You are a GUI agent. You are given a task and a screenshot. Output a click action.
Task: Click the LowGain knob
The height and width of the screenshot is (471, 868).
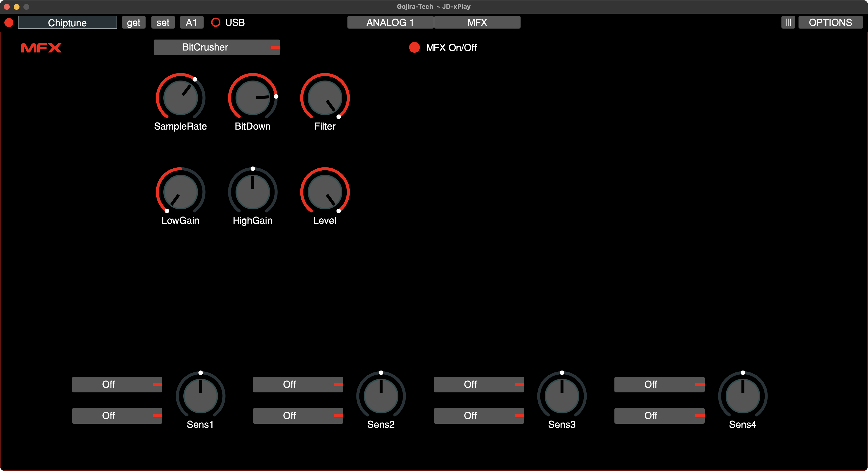(181, 192)
